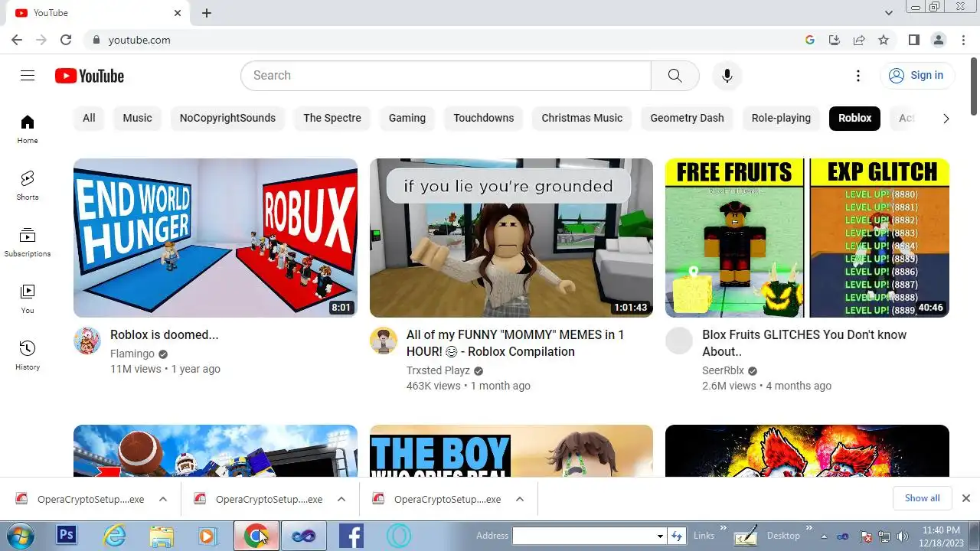Open the Chrome side panel
980x551 pixels.
click(913, 40)
